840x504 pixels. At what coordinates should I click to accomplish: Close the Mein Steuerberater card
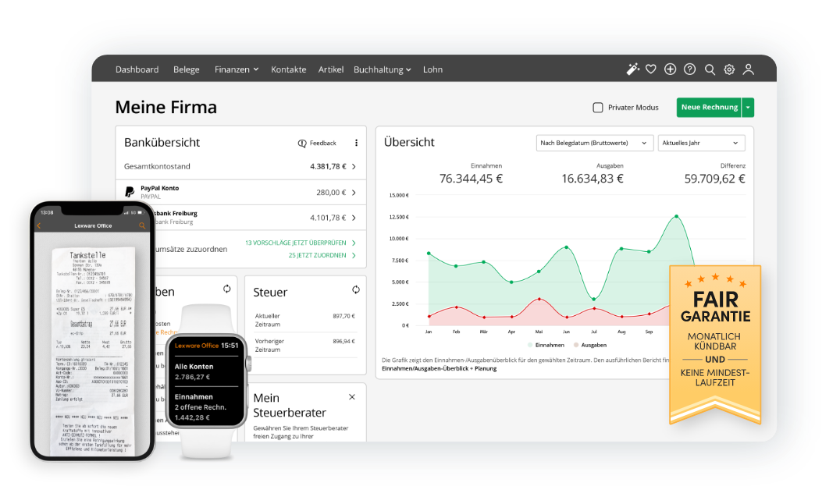(351, 397)
